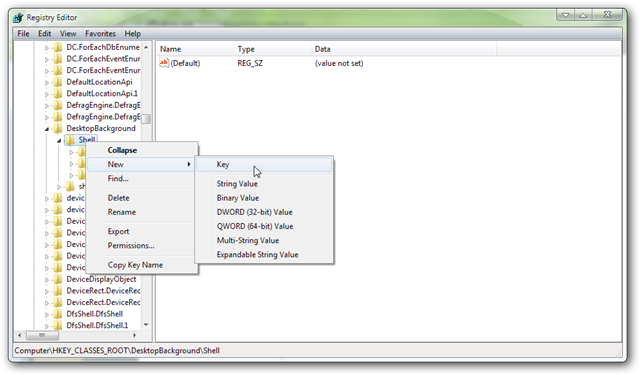Click the REG_SZ type cell

[x=250, y=63]
